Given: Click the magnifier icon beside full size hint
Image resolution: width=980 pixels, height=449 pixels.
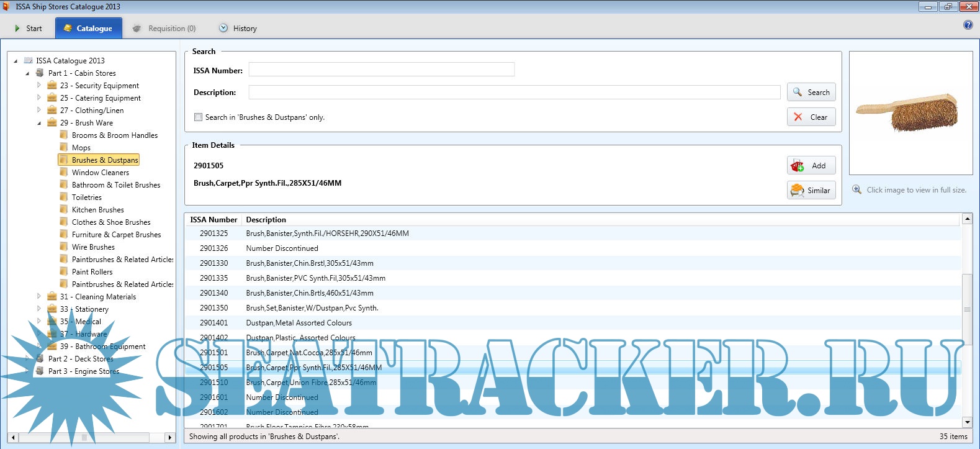Looking at the screenshot, I should [856, 189].
